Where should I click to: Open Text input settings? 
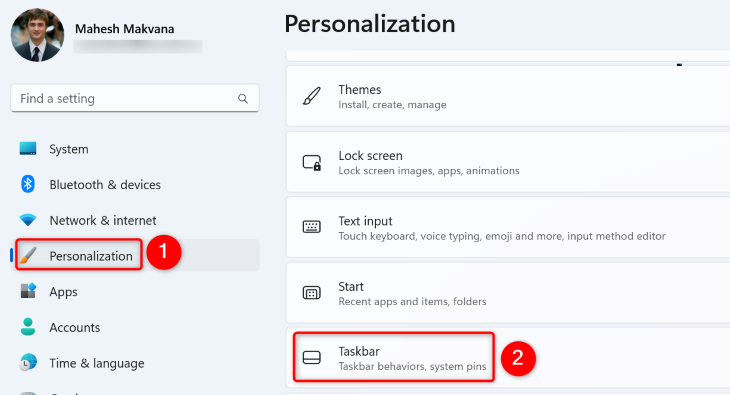[508, 227]
